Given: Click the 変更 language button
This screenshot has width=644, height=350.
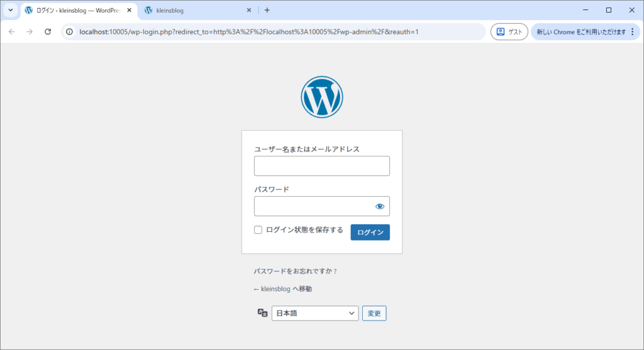Looking at the screenshot, I should 374,313.
